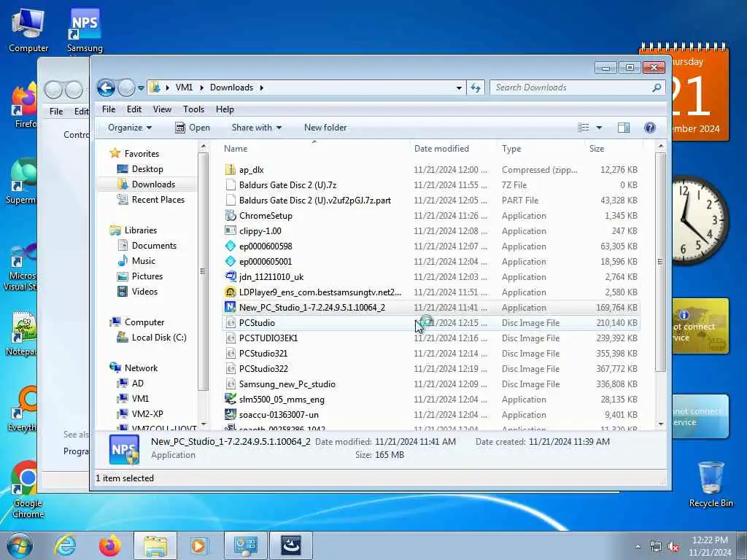The height and width of the screenshot is (560, 747).
Task: Click the magnifier icon in the search box
Action: 657,87
